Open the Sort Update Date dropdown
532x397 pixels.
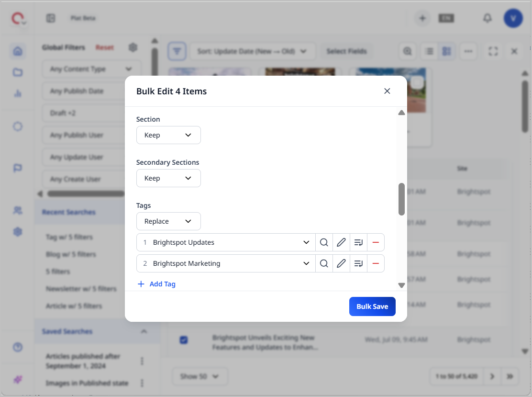click(253, 51)
